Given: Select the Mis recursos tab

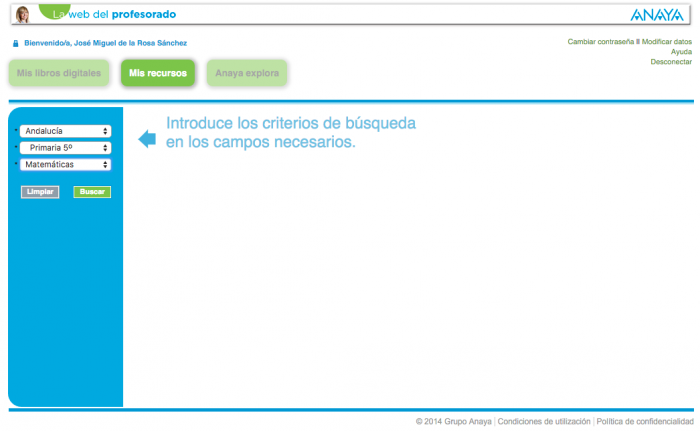Looking at the screenshot, I should (158, 73).
